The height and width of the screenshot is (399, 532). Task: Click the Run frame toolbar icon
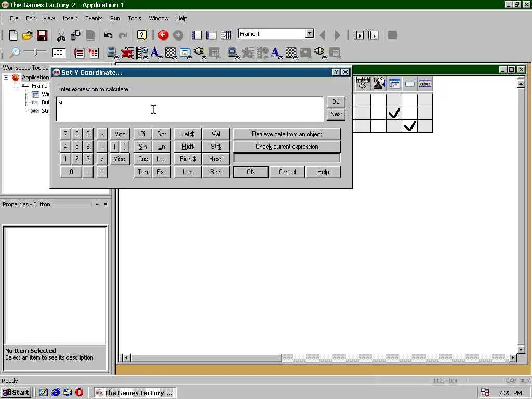(x=373, y=35)
